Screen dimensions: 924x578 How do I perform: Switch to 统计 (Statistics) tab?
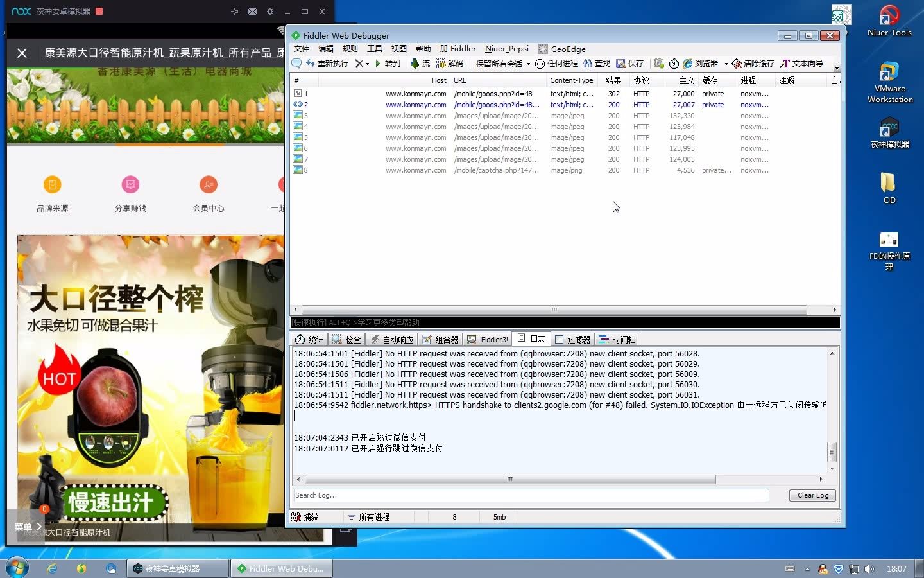click(x=309, y=340)
